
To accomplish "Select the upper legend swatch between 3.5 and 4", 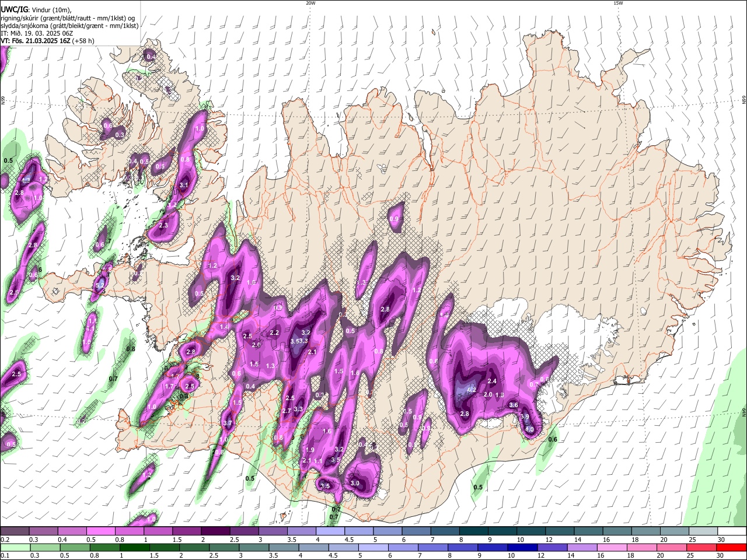I will [301, 531].
